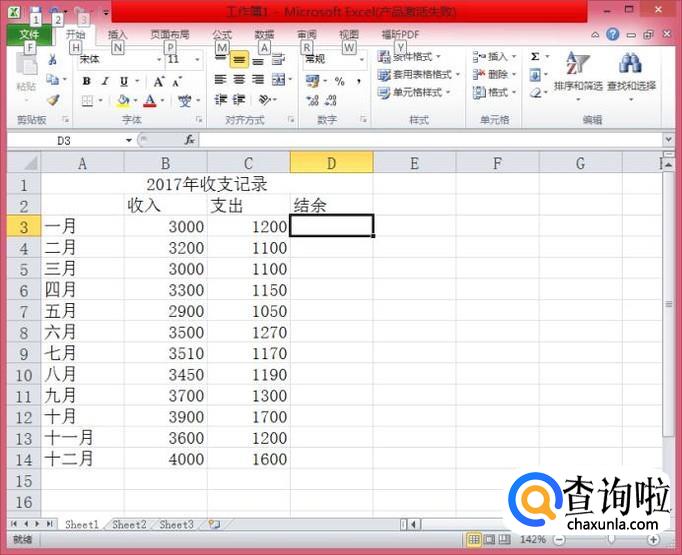The height and width of the screenshot is (555, 682).
Task: Switch to 视图 ribbon tab
Action: pyautogui.click(x=349, y=34)
